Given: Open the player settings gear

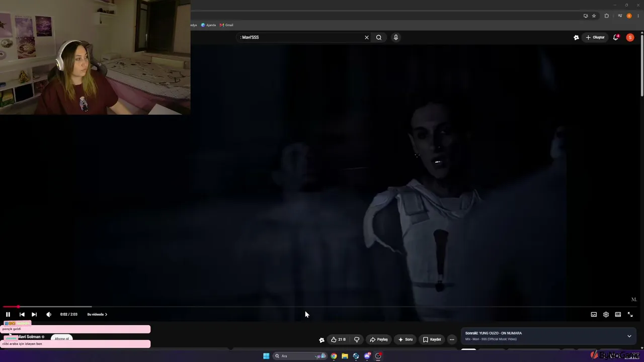Looking at the screenshot, I should [606, 314].
